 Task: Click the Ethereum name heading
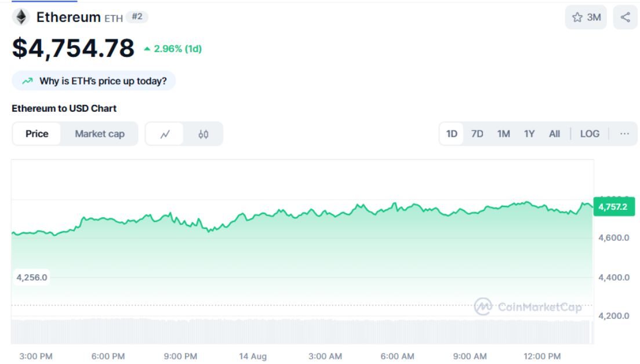pyautogui.click(x=68, y=17)
